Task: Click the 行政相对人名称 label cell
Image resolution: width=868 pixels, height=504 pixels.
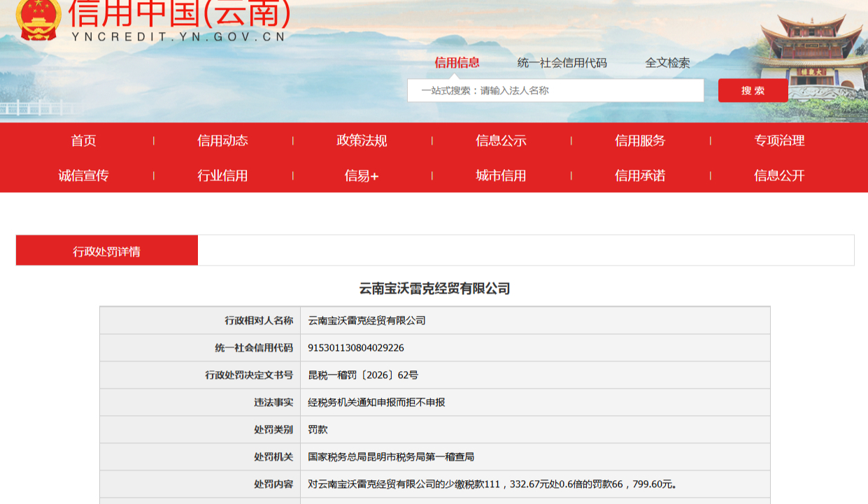Action: 200,320
